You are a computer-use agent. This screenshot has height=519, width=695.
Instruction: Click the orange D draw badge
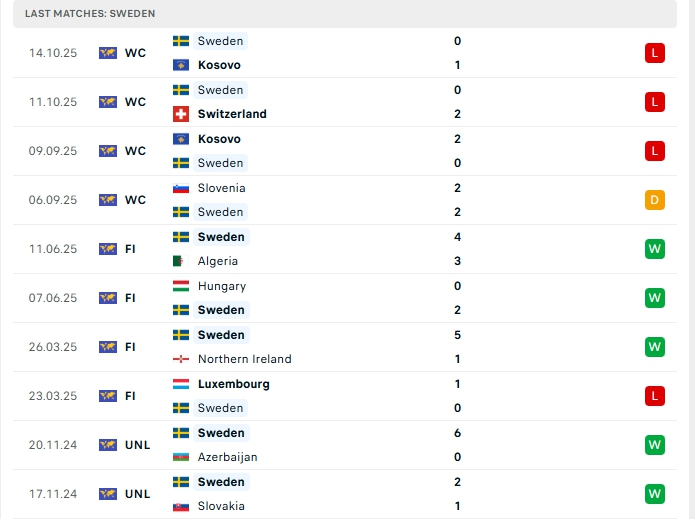coord(655,200)
